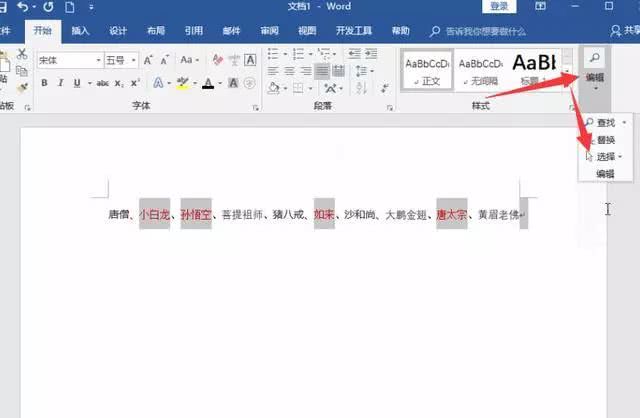Screen dimensions: 640x418
Task: Expand the 查找 dropdown arrow
Action: coord(624,122)
